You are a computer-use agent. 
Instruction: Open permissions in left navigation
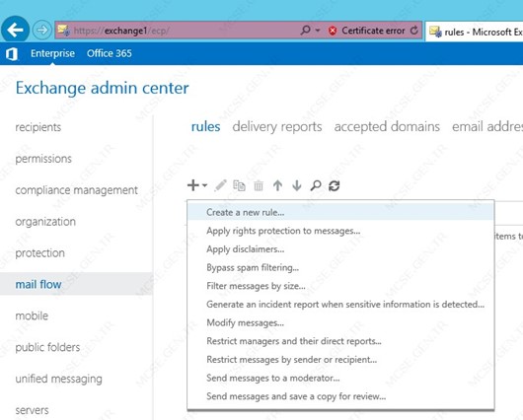click(43, 159)
